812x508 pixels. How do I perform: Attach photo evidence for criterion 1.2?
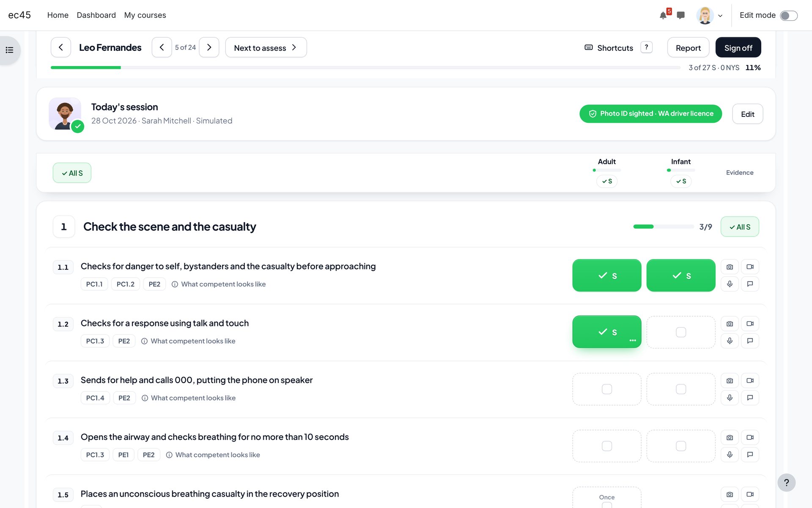[730, 324]
